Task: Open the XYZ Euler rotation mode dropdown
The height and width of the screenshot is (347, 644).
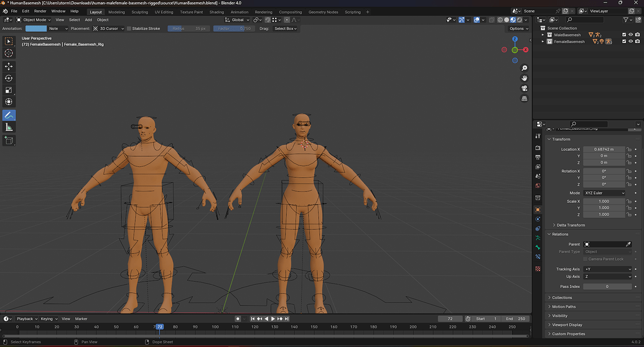Action: [x=605, y=193]
